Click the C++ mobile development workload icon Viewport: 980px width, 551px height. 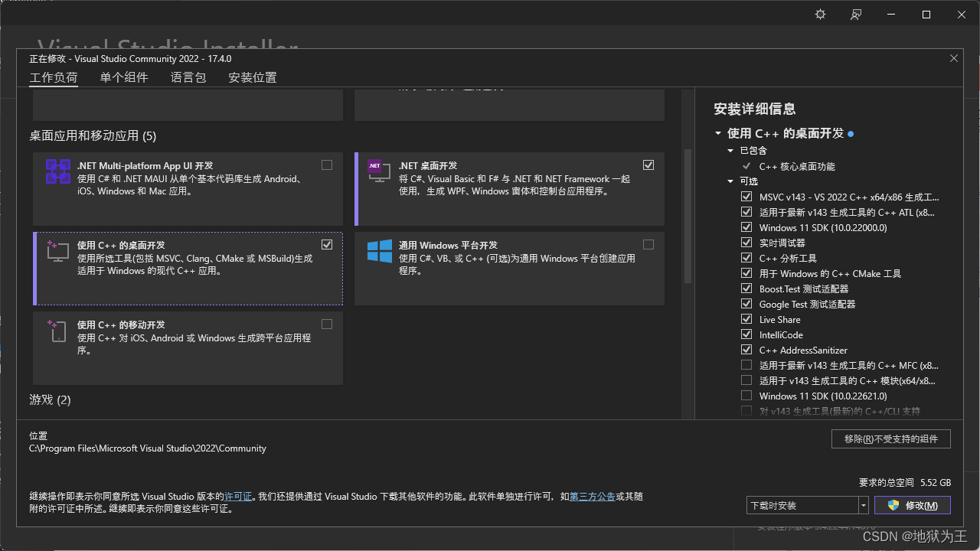(58, 331)
